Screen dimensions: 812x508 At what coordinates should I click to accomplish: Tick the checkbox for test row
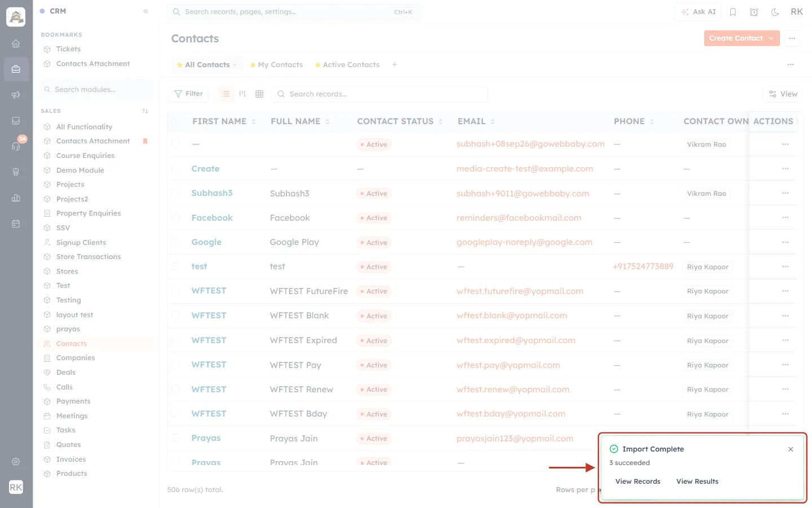coord(176,266)
